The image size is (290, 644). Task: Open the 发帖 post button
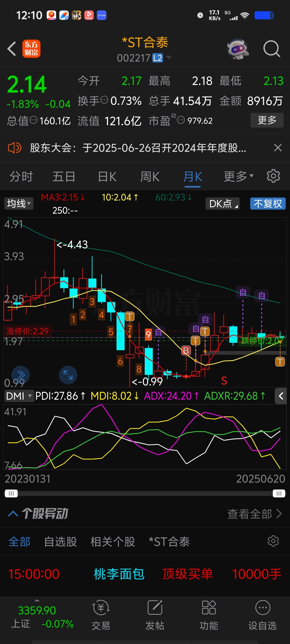coord(155,615)
